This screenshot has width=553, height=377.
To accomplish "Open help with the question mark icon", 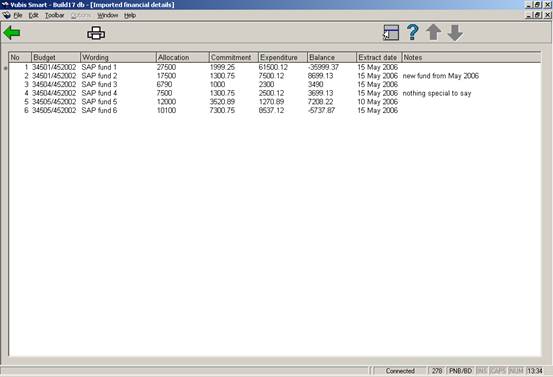I will coord(413,32).
